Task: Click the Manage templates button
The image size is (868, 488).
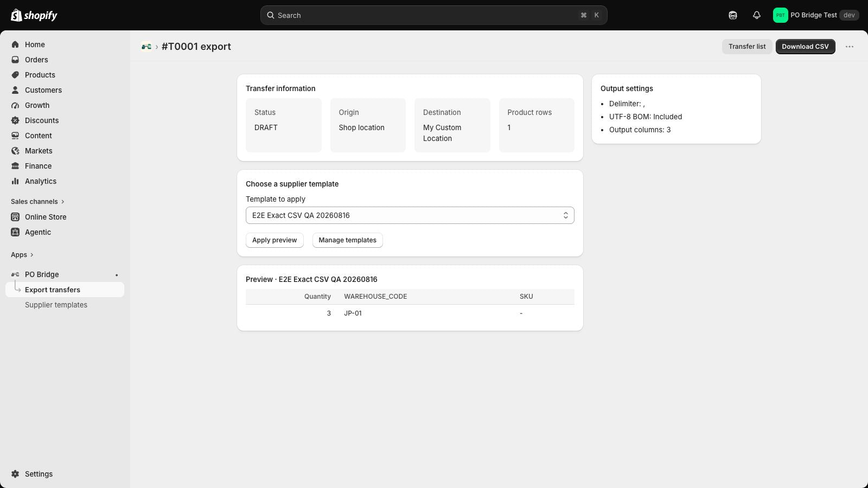Action: coord(347,240)
